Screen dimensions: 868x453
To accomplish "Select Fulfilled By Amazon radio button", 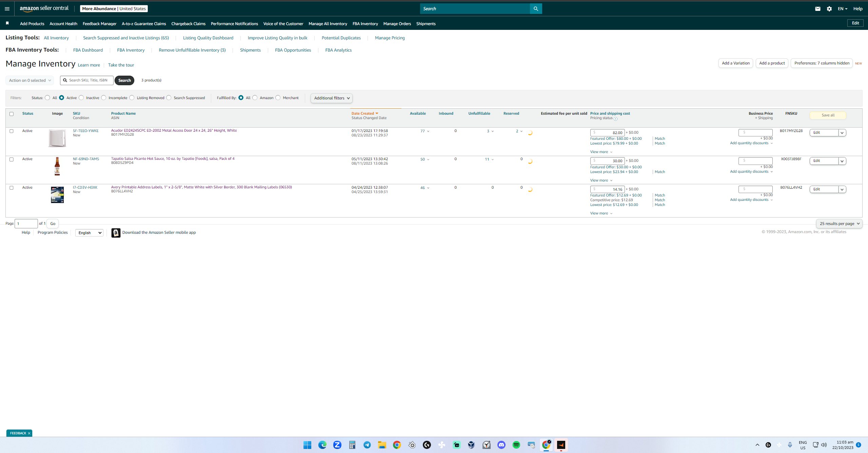I will pyautogui.click(x=255, y=98).
